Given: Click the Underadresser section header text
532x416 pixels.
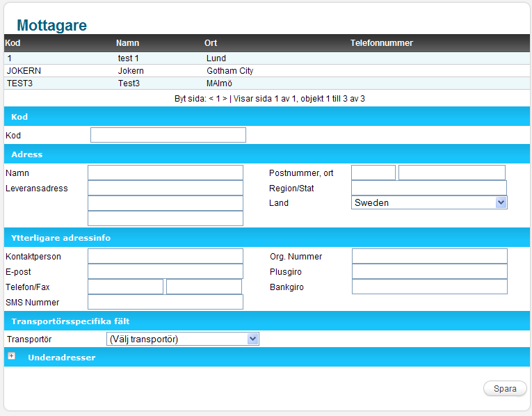Looking at the screenshot, I should coord(62,358).
